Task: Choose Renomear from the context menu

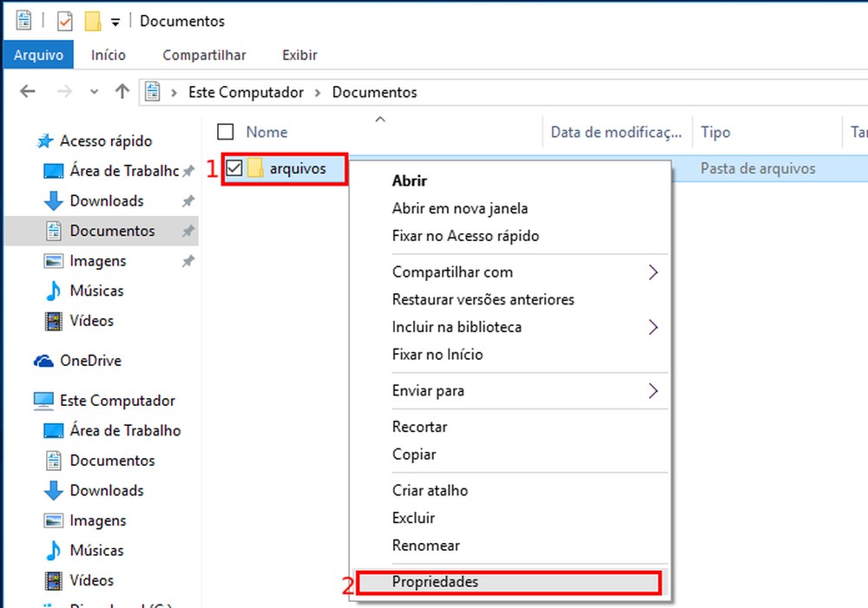Action: point(426,545)
